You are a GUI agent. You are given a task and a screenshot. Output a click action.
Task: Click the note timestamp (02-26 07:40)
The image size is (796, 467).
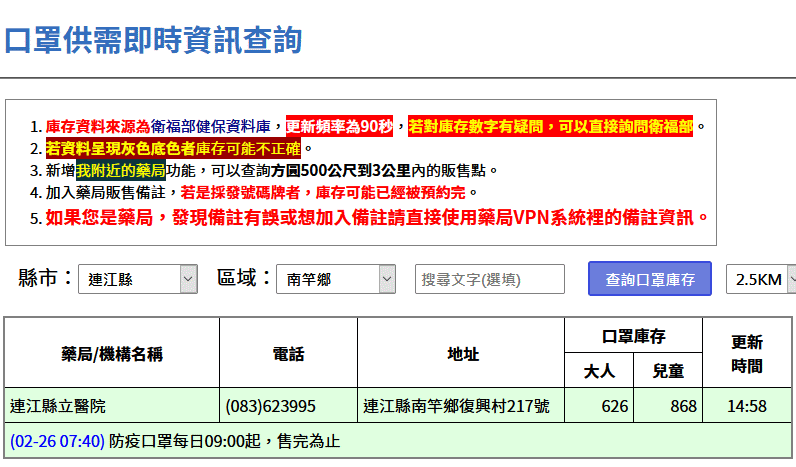[57, 441]
